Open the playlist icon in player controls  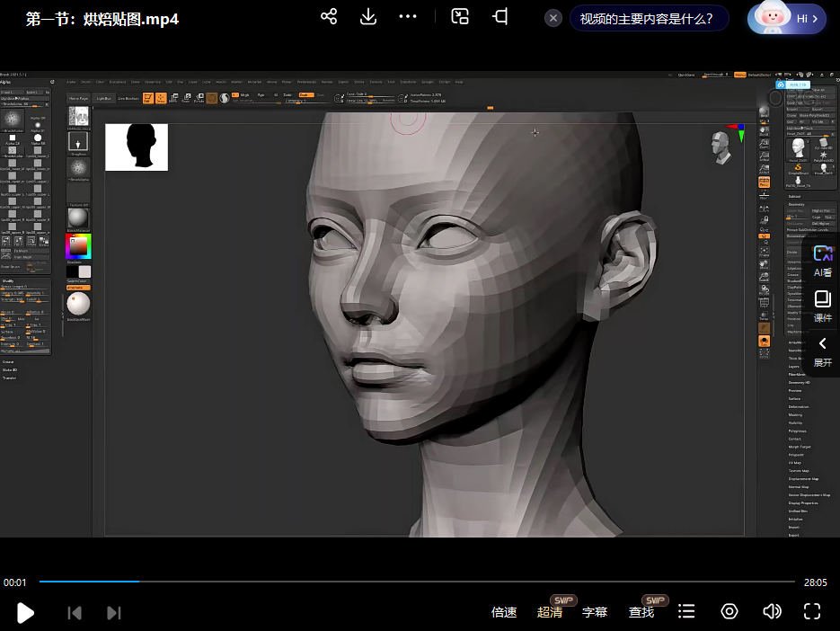click(x=686, y=612)
